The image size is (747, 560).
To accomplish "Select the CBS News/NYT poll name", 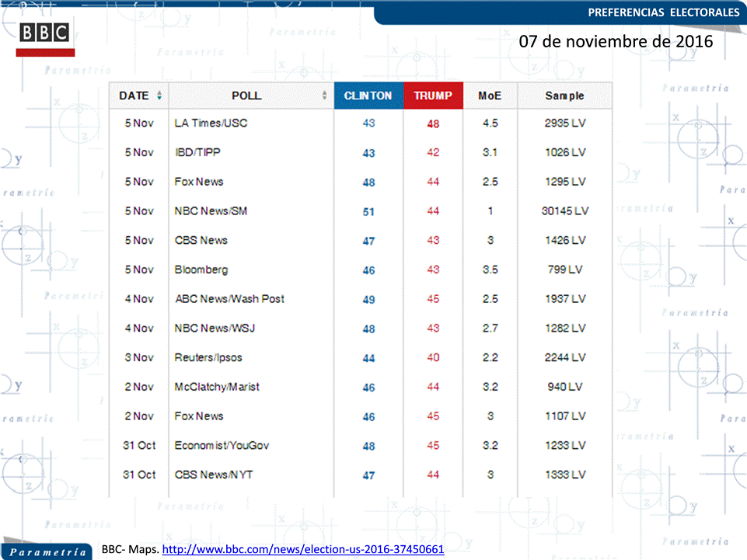I will 214,475.
